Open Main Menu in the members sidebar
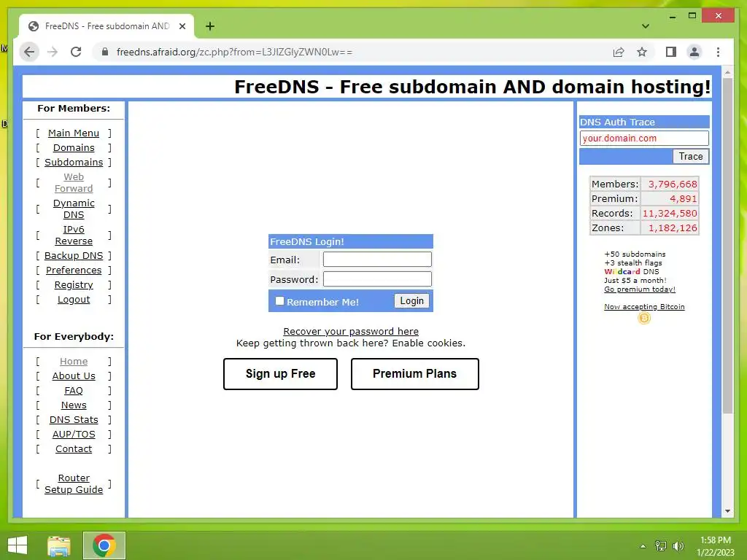 tap(74, 133)
